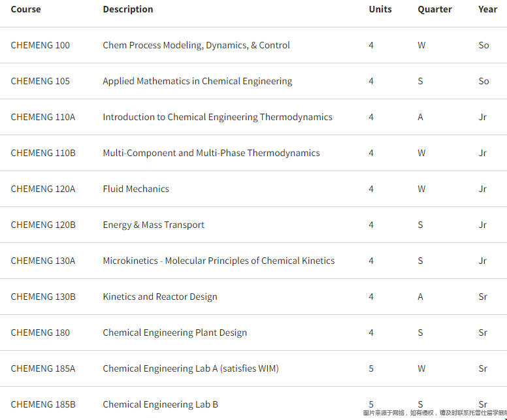Click the CHEMENG 110B course code
The height and width of the screenshot is (420, 507).
click(x=43, y=153)
